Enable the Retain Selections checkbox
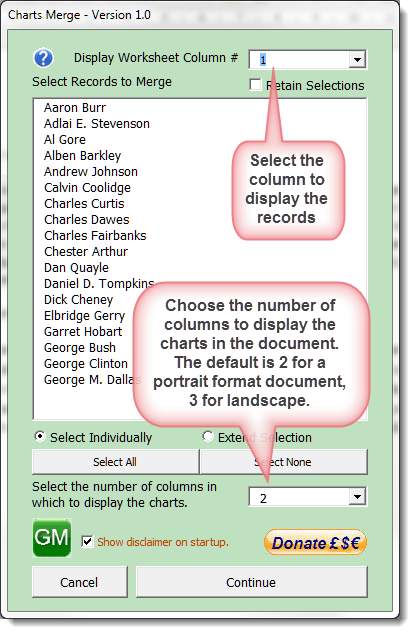This screenshot has height=634, width=415. tap(255, 85)
